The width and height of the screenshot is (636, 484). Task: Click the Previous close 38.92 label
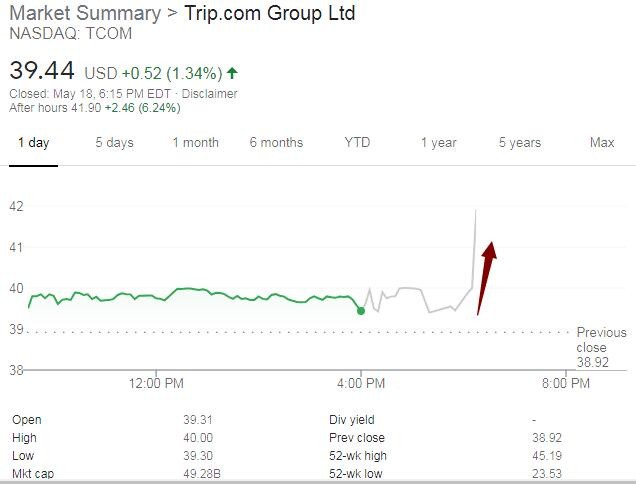(600, 346)
